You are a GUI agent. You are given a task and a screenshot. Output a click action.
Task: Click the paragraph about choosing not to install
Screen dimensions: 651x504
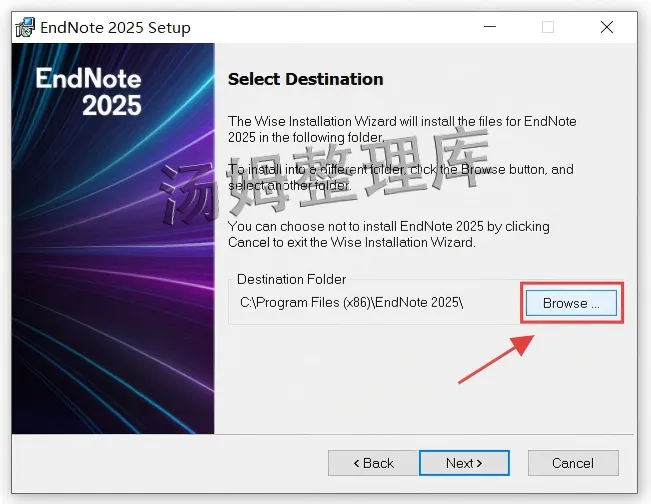point(389,234)
